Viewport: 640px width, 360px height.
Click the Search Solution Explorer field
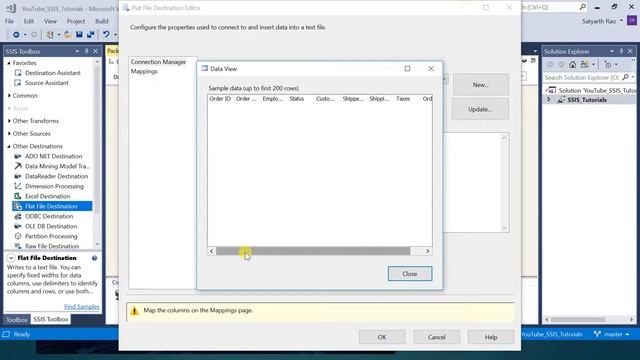[x=581, y=78]
